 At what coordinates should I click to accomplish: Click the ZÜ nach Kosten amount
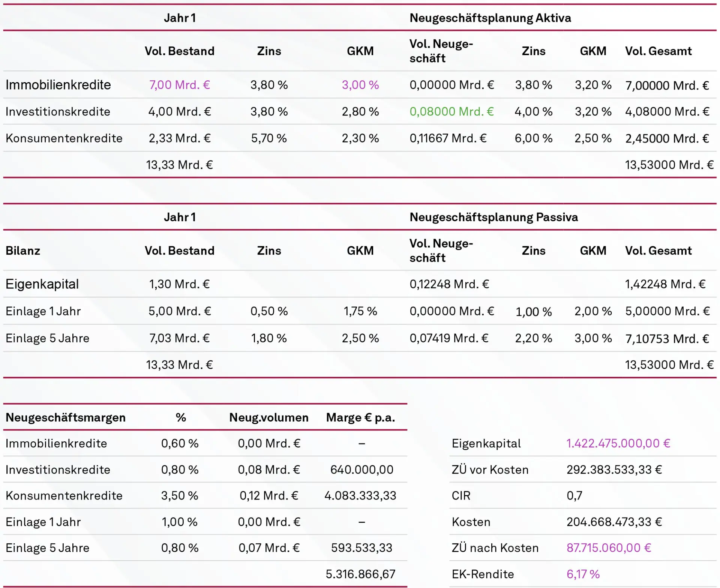(609, 548)
